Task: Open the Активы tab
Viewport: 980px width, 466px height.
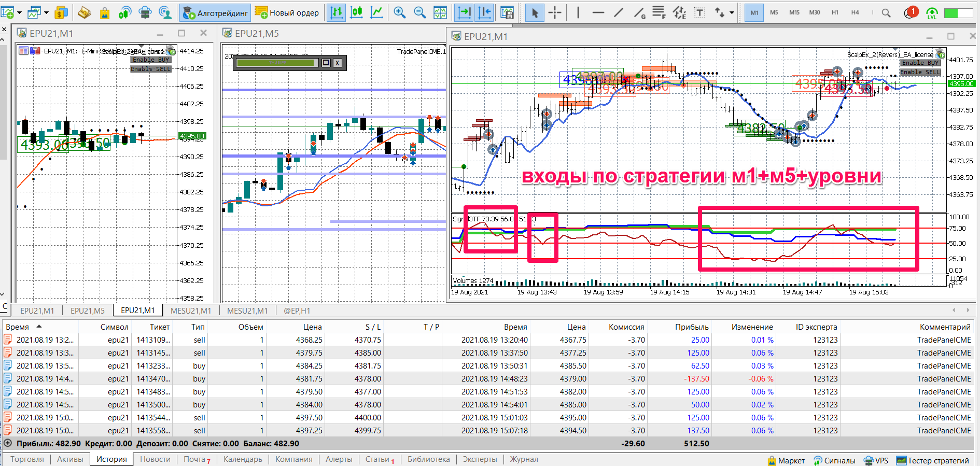Action: pos(70,459)
